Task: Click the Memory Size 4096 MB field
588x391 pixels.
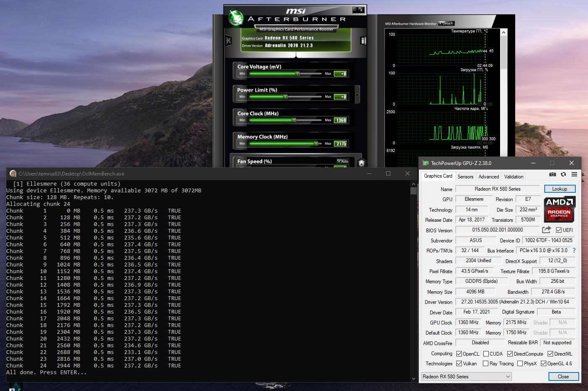Action: (475, 292)
